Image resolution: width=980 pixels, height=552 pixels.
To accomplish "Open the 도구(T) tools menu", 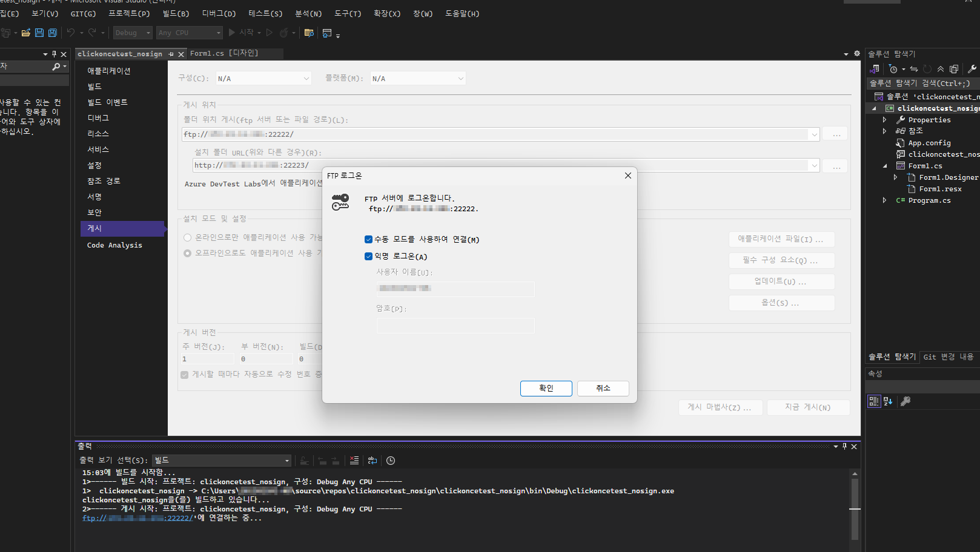I will (x=348, y=13).
